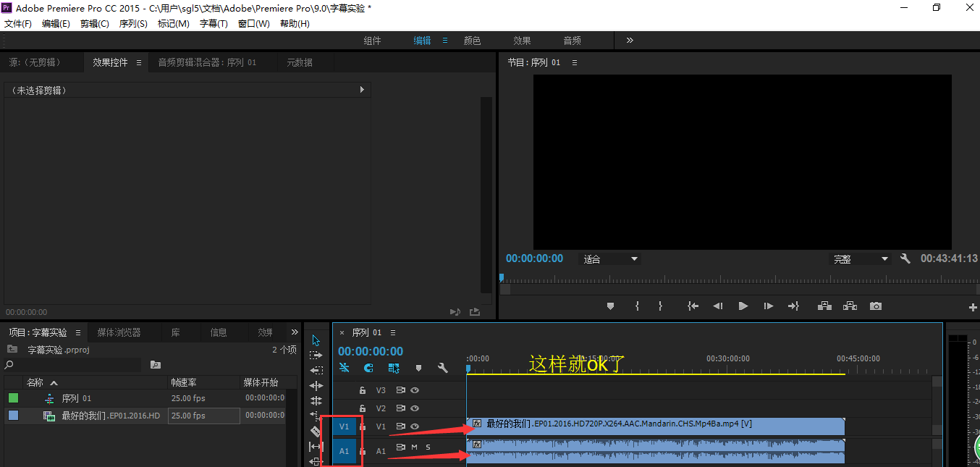Screen dimensions: 980x467
Task: Hide track V3 with eye icon
Action: 415,390
